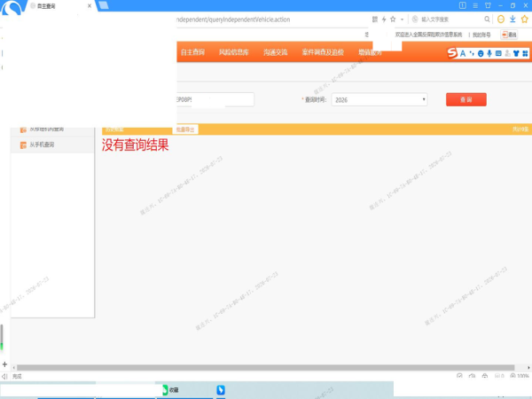Click the title bar sidebar panel icon
532x399 pixels.
click(463, 5)
